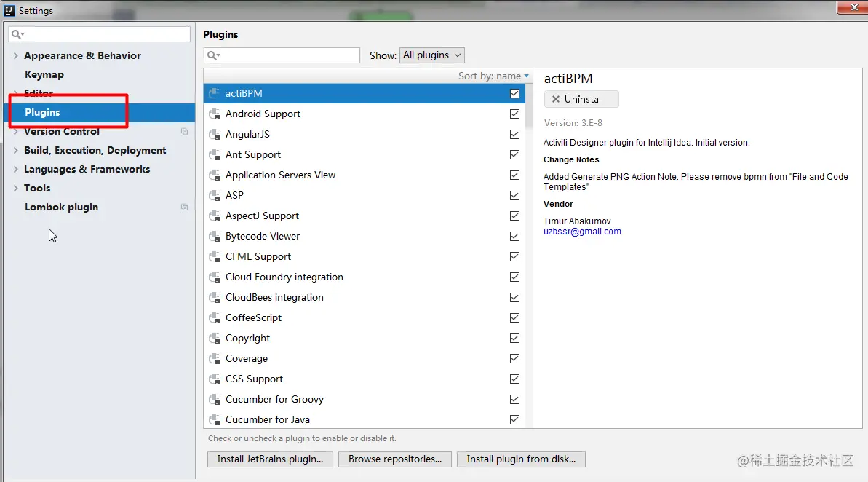The image size is (868, 482).
Task: Expand the Version Control node
Action: tap(15, 131)
